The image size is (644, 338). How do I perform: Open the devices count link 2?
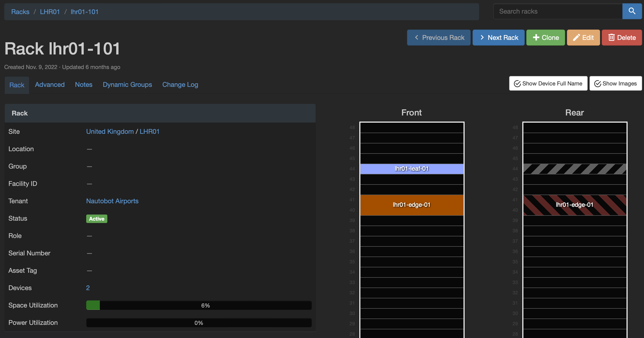(88, 288)
